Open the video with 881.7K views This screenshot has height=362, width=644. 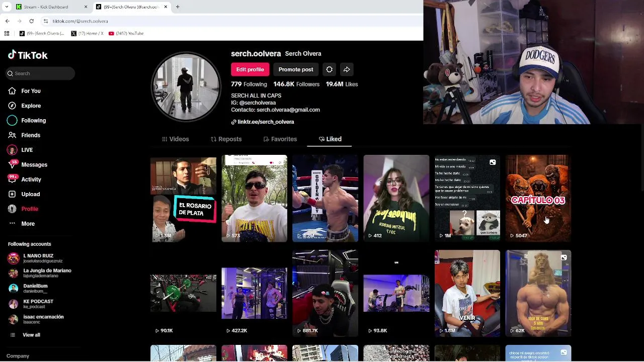coord(325,293)
